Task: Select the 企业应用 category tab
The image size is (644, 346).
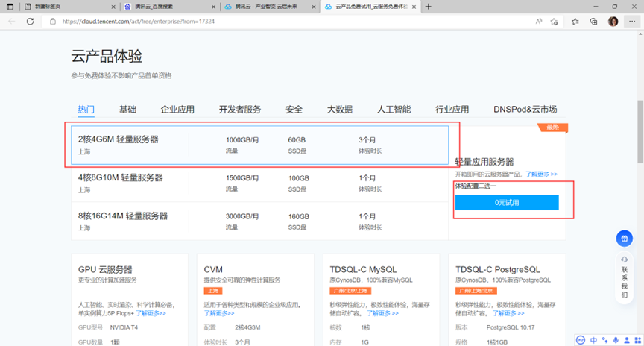Action: (177, 110)
